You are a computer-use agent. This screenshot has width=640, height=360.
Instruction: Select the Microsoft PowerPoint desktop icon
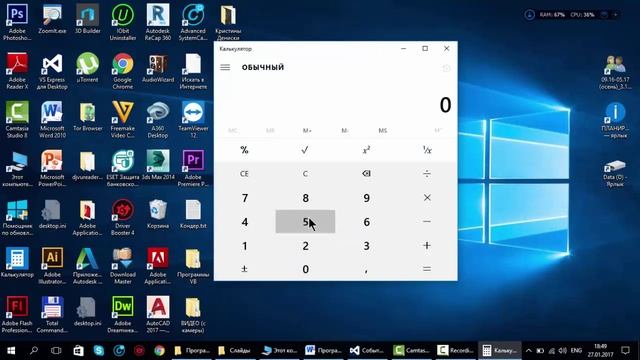pyautogui.click(x=52, y=169)
